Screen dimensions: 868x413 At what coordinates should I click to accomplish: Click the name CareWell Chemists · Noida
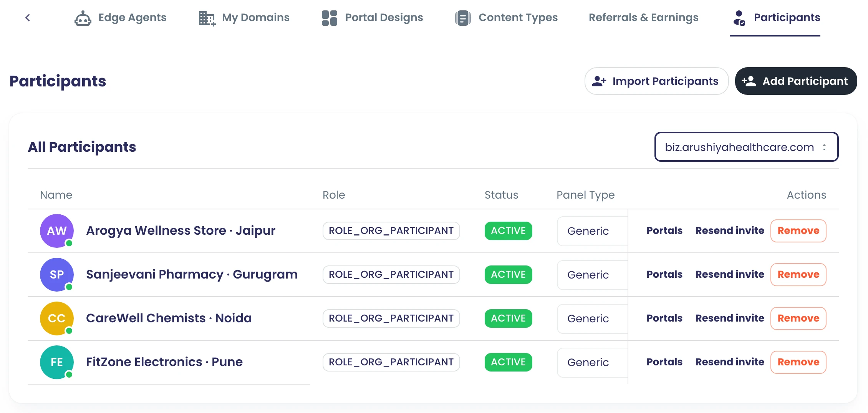[169, 318]
